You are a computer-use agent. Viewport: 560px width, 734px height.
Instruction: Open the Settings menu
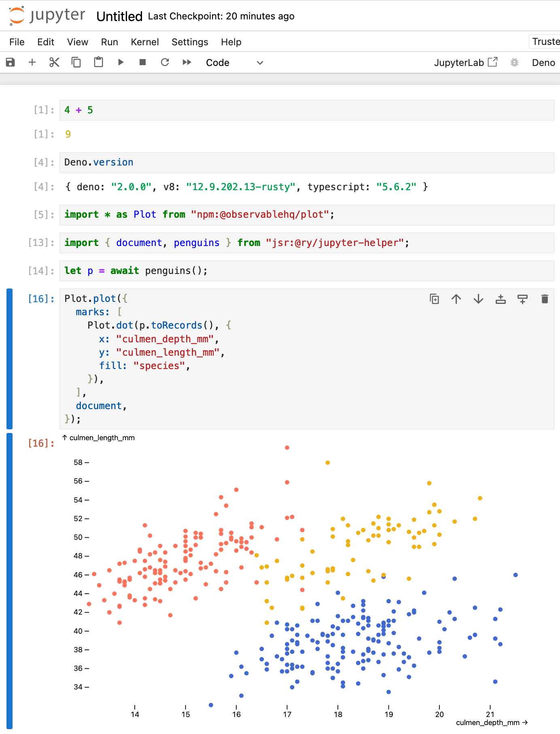[x=190, y=42]
